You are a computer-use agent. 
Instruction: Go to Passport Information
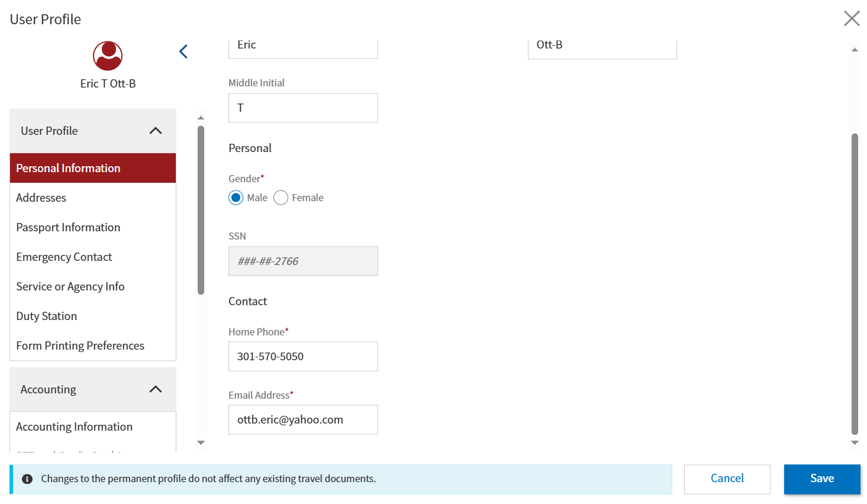point(68,227)
